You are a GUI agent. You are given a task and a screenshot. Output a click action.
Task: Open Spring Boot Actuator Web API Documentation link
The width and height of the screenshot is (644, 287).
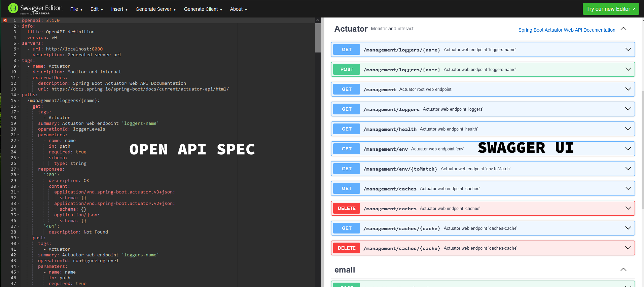pos(567,30)
